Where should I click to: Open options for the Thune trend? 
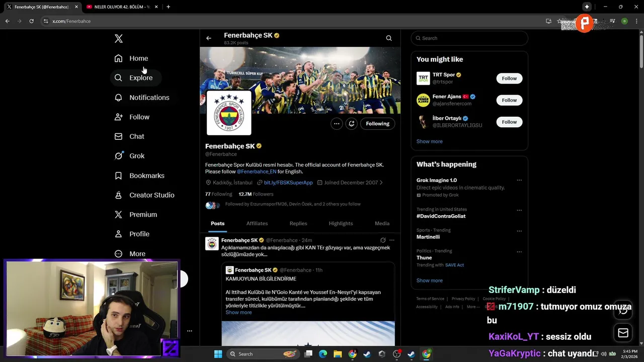pyautogui.click(x=519, y=251)
